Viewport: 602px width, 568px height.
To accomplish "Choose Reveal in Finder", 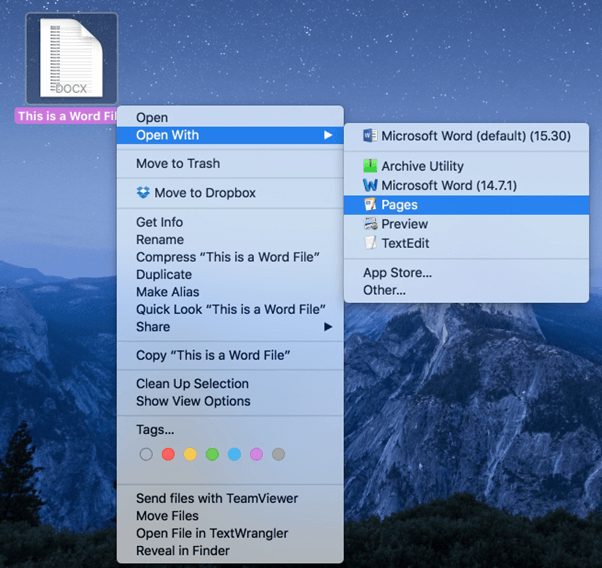I will 230,550.
